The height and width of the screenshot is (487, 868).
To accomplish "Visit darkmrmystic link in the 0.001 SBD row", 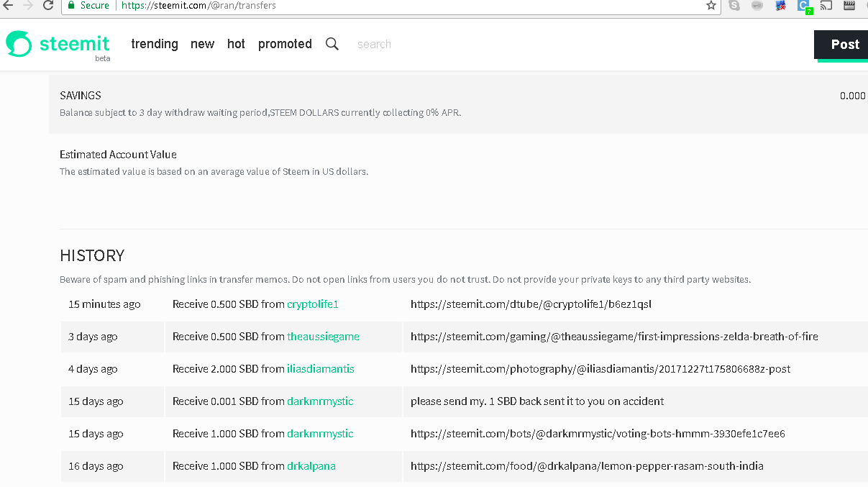I will coord(320,401).
